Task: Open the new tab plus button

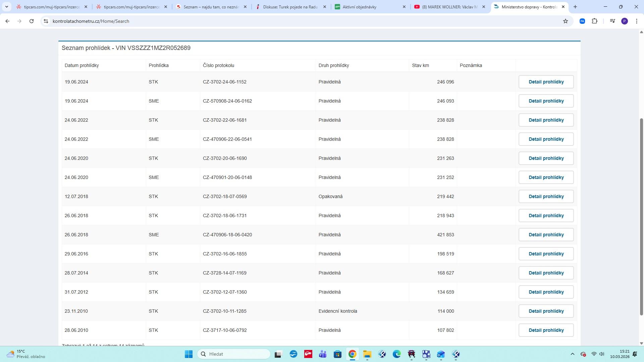Action: [575, 7]
